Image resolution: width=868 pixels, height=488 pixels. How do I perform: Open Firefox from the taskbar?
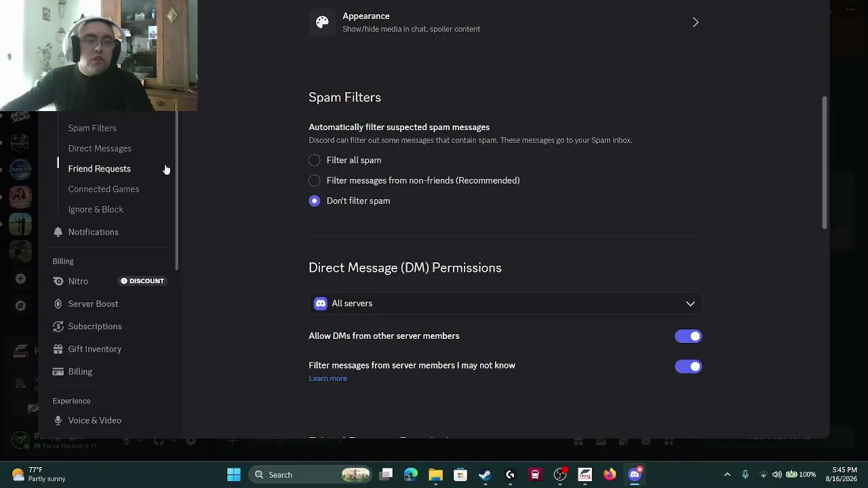(610, 474)
